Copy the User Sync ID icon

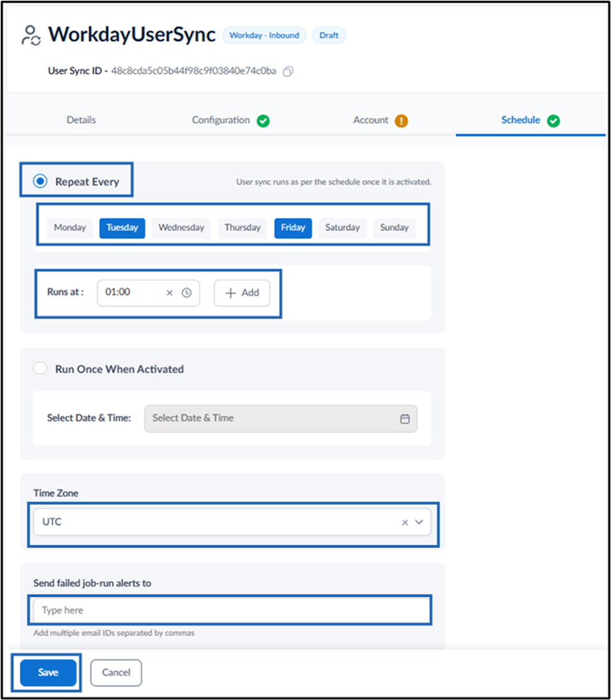pos(288,72)
